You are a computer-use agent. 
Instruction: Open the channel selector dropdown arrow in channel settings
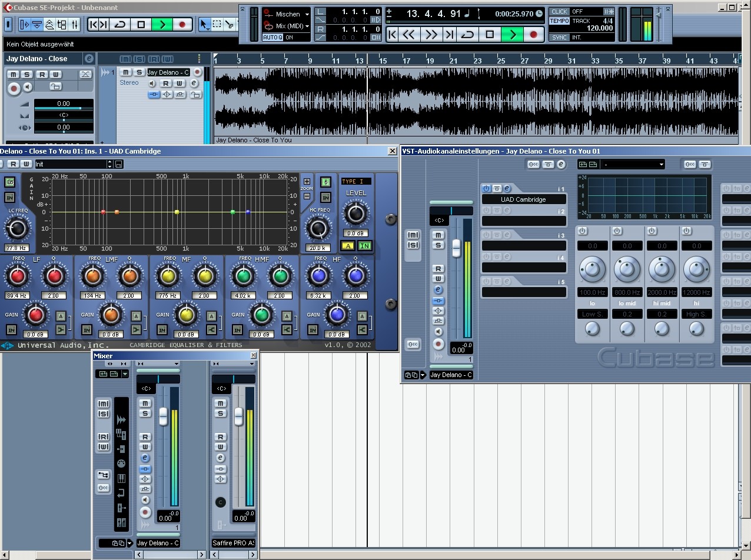pyautogui.click(x=423, y=375)
